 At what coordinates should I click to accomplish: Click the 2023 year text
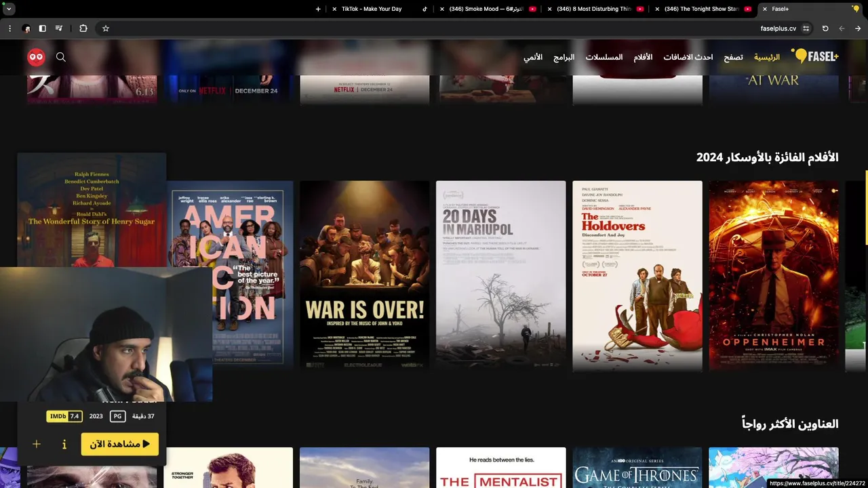pyautogui.click(x=96, y=416)
